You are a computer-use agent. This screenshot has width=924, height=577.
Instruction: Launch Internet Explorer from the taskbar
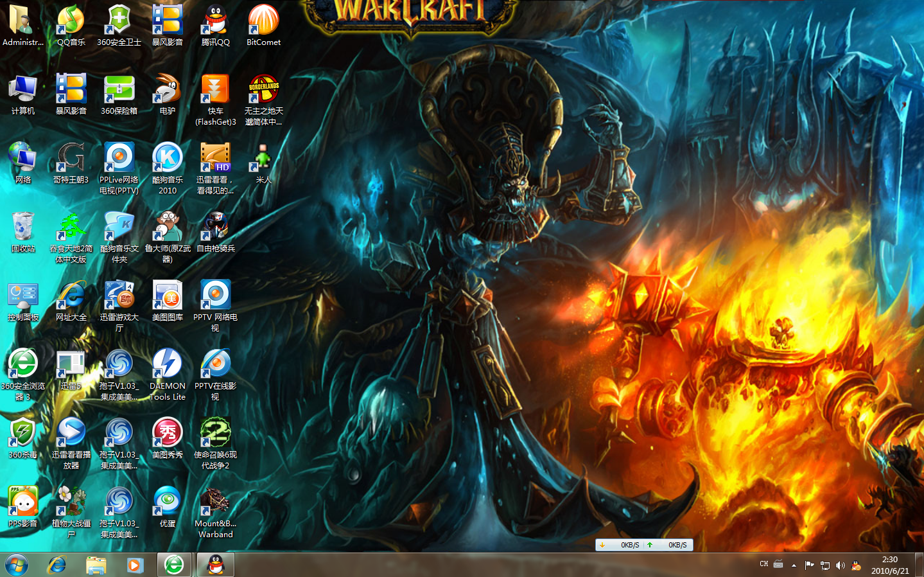click(x=57, y=565)
